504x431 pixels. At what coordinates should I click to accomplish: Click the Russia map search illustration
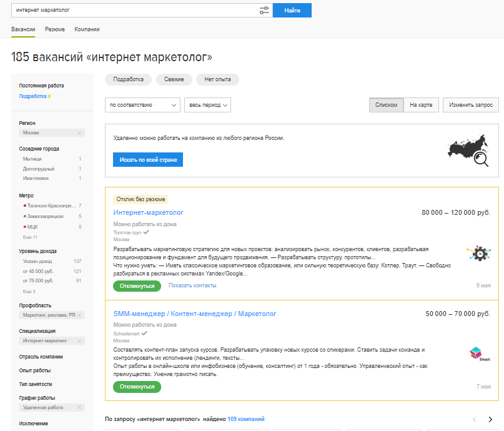tap(468, 151)
